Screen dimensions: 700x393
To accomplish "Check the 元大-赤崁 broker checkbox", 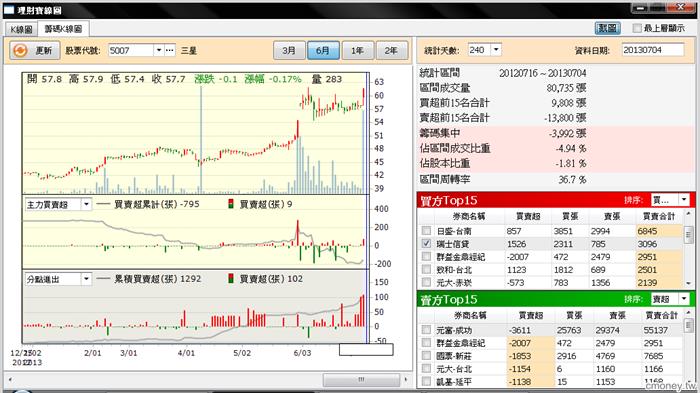I will 426,282.
